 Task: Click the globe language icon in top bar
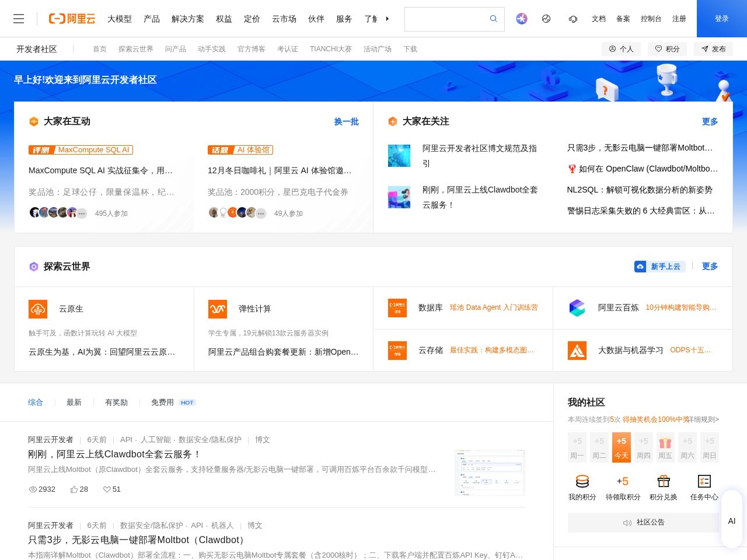click(x=546, y=19)
